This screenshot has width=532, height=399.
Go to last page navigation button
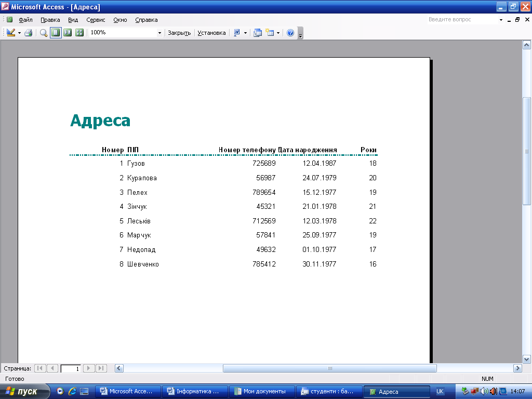[101, 368]
